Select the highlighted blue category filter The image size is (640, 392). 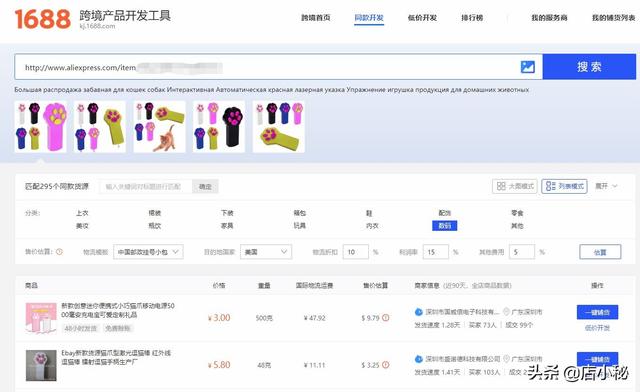444,226
